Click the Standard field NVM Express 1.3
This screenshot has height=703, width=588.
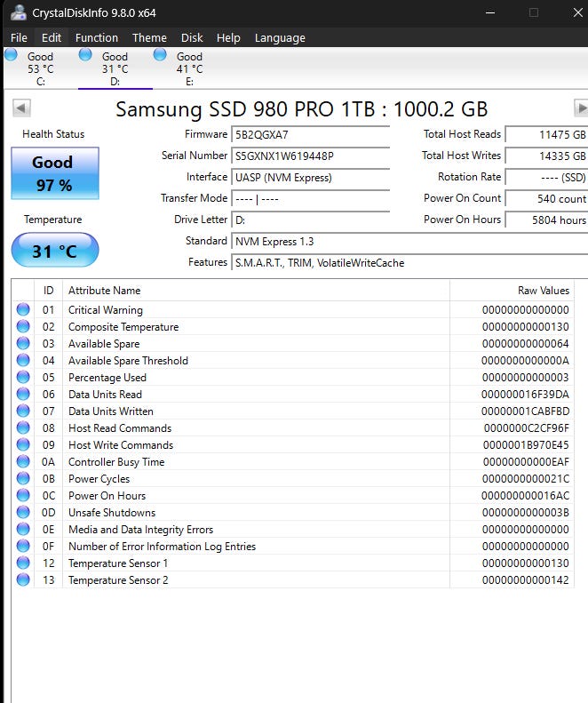tap(409, 241)
